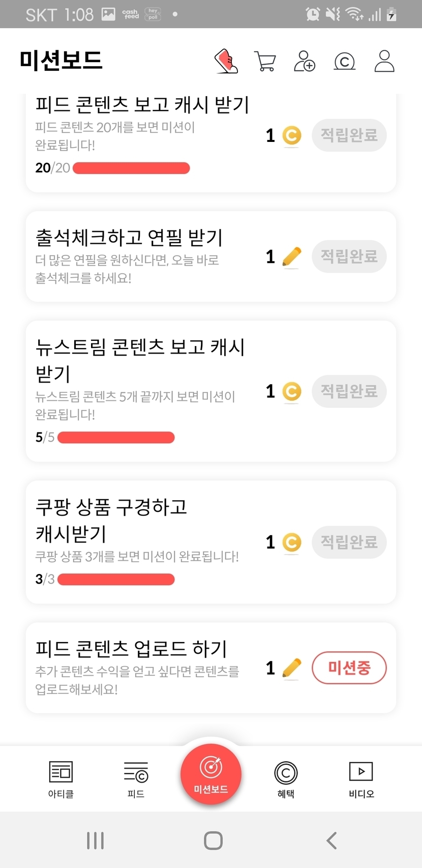Click the 20/20 feed progress bar
Screen dimensions: 422x868
131,168
